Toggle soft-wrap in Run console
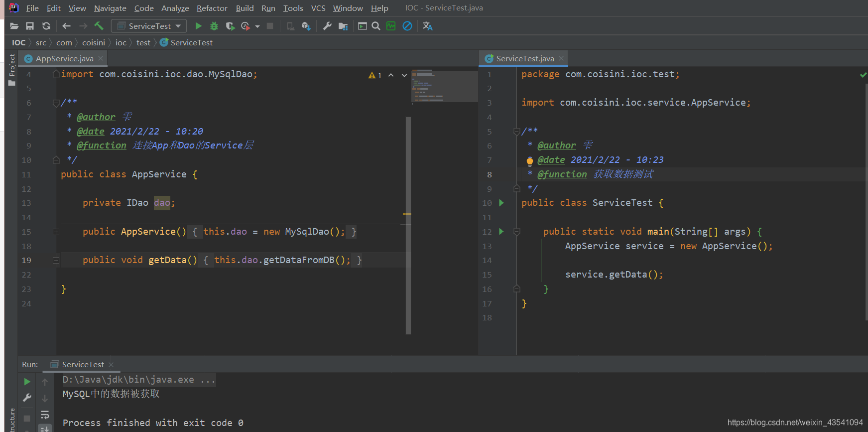Screen dimensions: 868x432 [45, 415]
